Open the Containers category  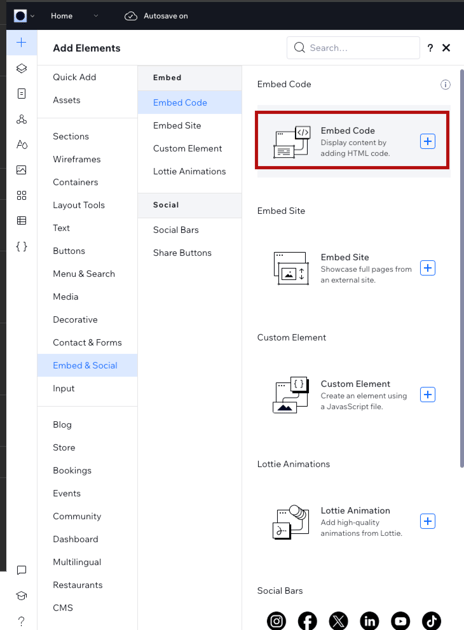(x=76, y=182)
